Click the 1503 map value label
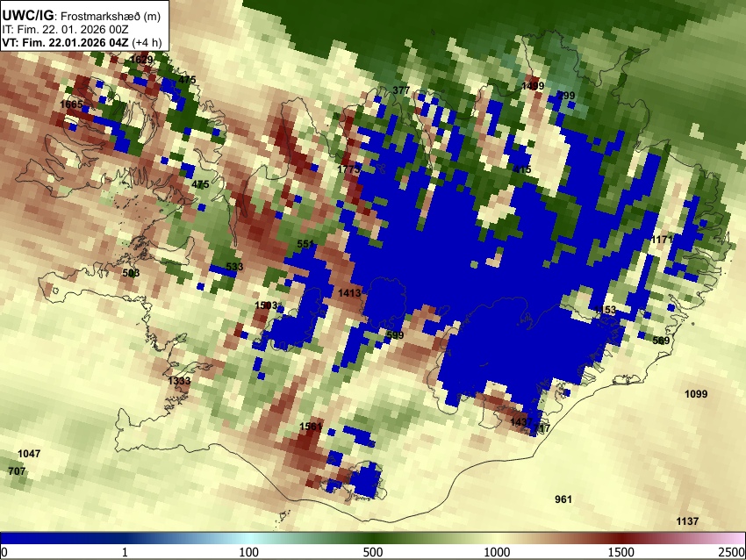The height and width of the screenshot is (560, 746). [267, 305]
